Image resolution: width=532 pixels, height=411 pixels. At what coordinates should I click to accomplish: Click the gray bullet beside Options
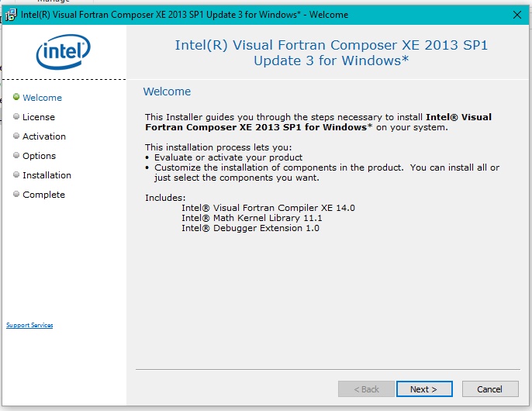coord(16,155)
